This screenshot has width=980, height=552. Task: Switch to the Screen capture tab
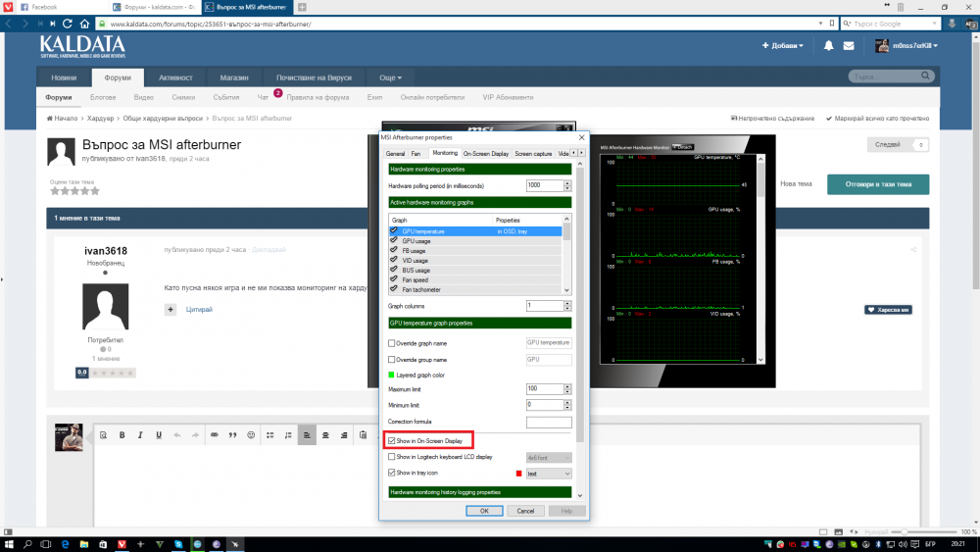click(x=533, y=153)
